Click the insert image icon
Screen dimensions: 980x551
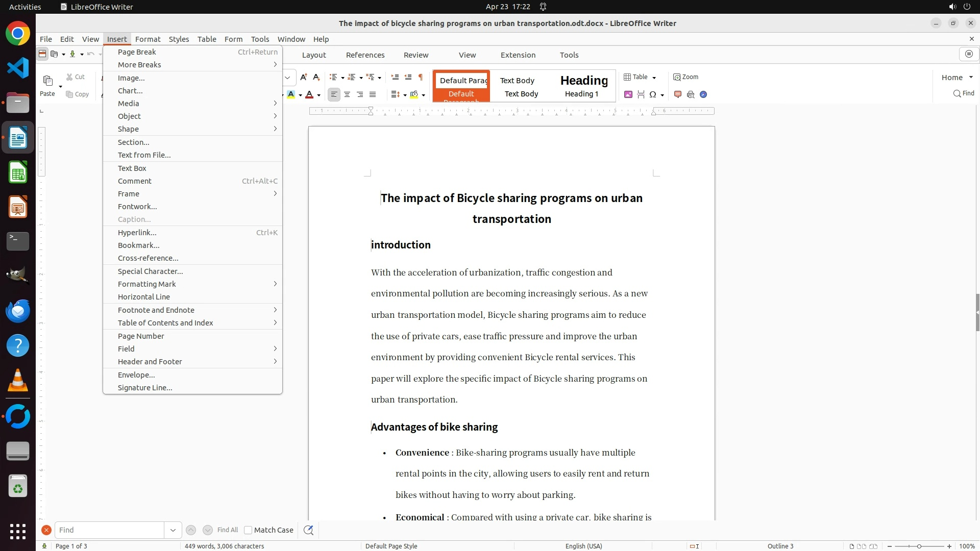click(628, 94)
